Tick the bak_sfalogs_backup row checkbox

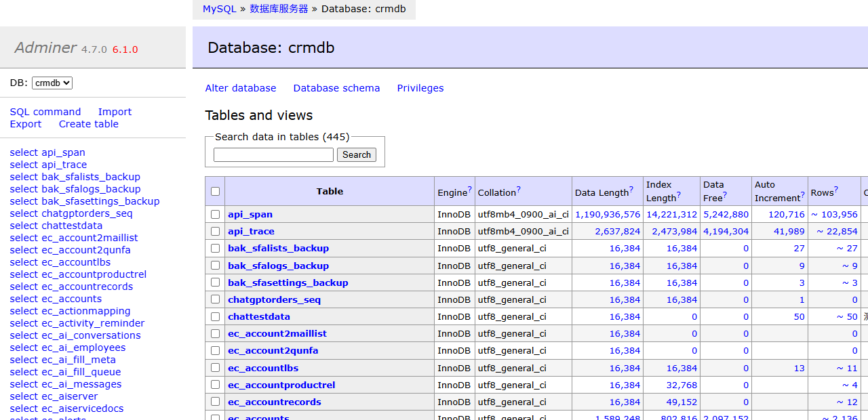coord(215,266)
